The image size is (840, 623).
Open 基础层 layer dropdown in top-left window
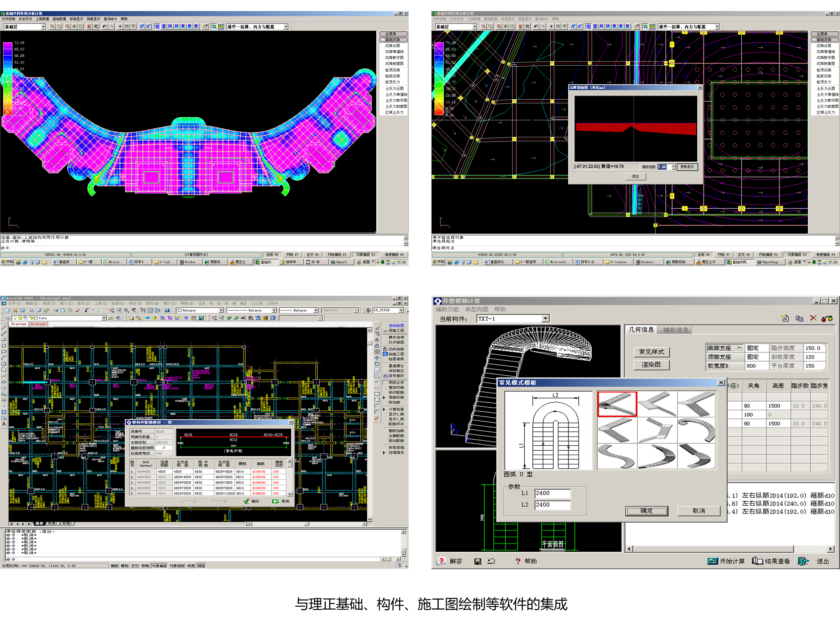tap(43, 26)
